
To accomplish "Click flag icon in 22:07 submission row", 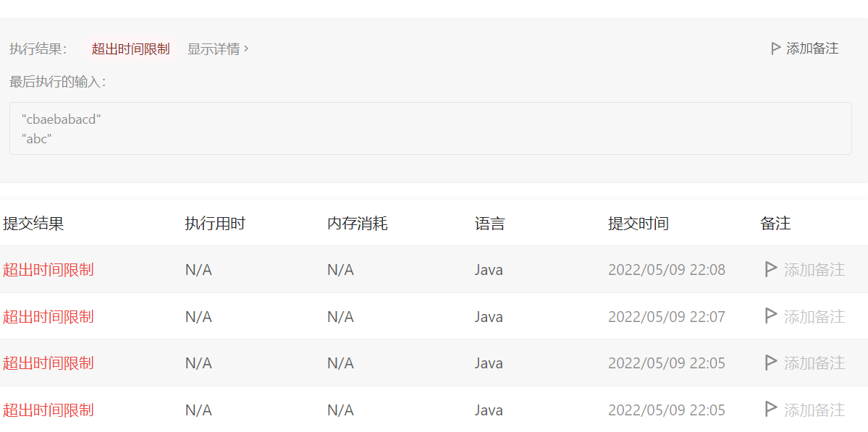I will pos(771,316).
